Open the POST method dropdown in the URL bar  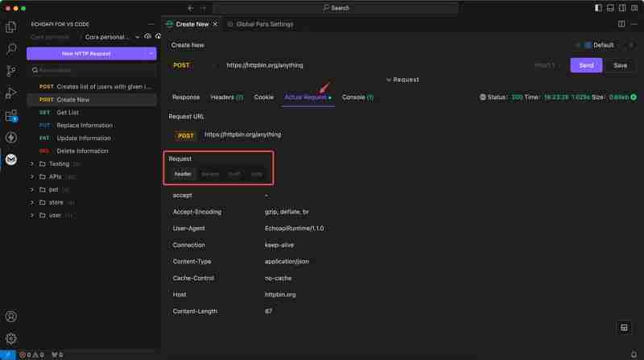(194, 65)
